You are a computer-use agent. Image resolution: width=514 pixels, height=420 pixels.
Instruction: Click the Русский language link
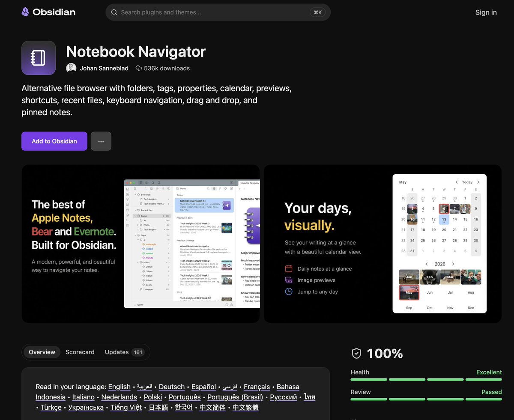click(x=284, y=397)
